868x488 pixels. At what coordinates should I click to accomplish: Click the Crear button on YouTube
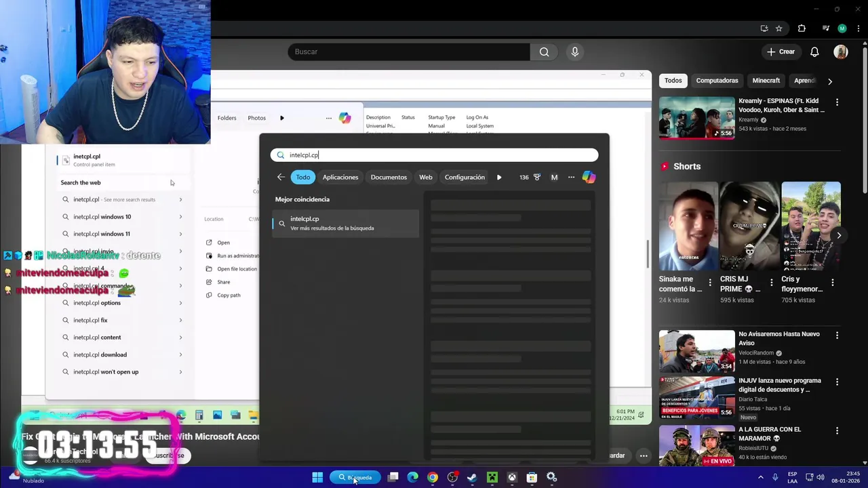(x=781, y=52)
